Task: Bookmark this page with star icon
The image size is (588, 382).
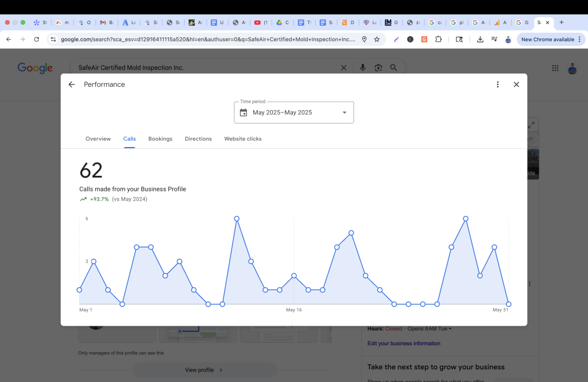Action: coord(377,40)
